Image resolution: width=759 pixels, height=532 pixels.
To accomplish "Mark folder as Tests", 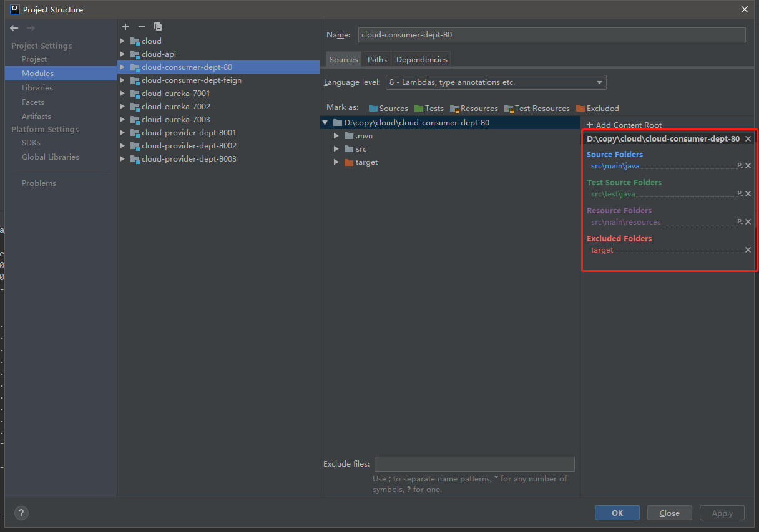I will coord(429,109).
